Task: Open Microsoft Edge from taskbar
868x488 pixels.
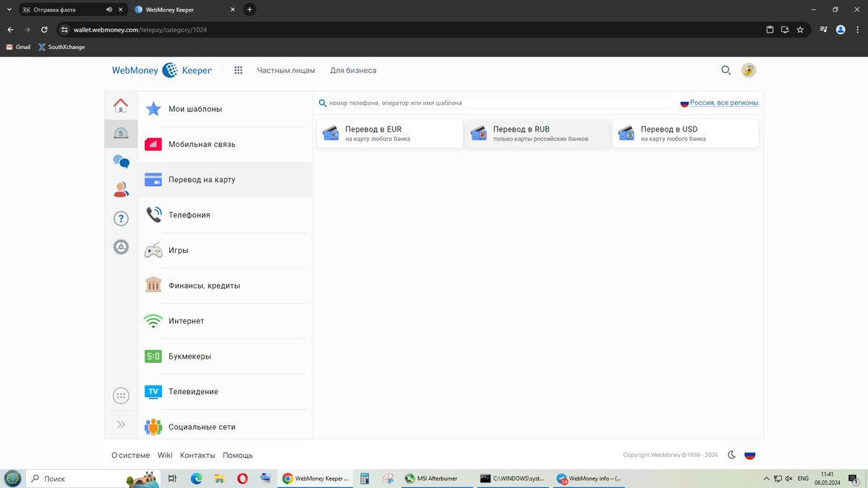Action: click(196, 478)
